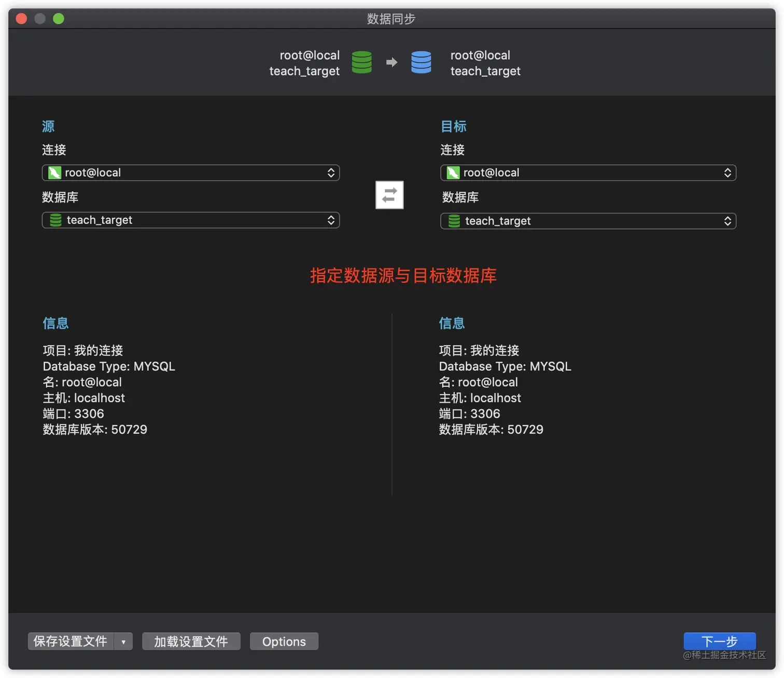Click the window title 数据同步

391,19
